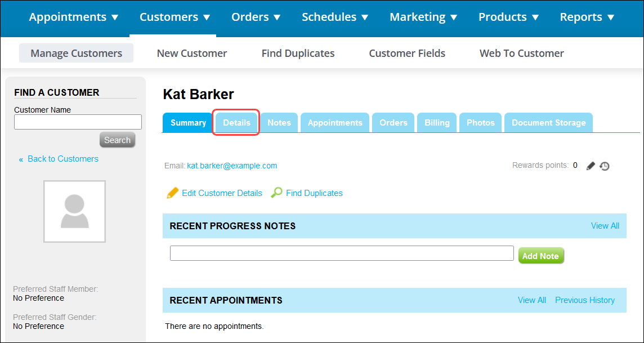
Task: Switch to the customer Orders tab
Action: click(x=393, y=123)
